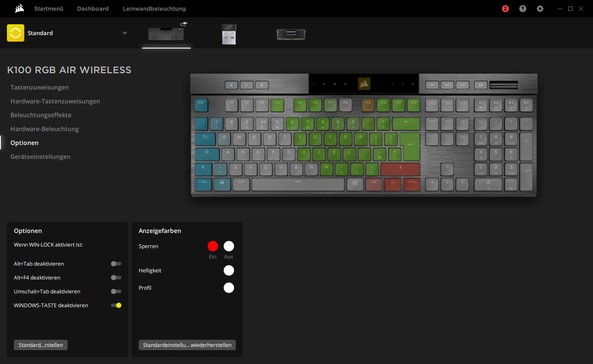Turn off WINDOWS-TASTE deaktivieren switch

[x=116, y=305]
